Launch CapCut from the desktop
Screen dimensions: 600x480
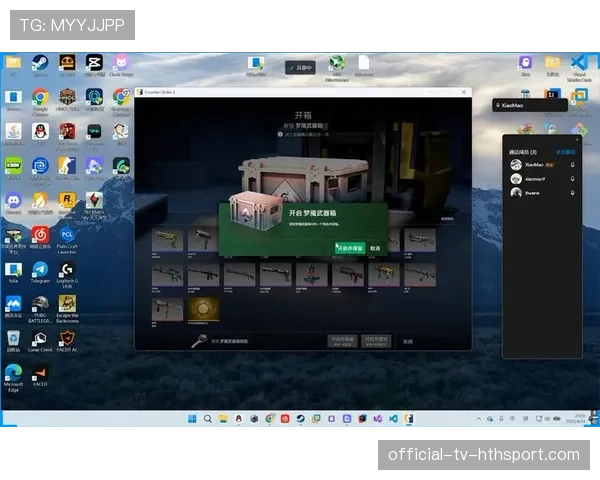point(94,63)
